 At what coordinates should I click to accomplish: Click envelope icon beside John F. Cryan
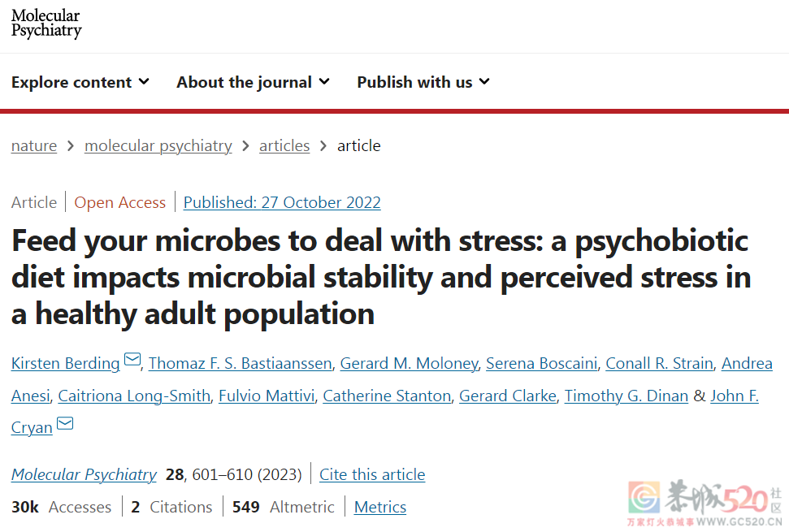[x=65, y=423]
